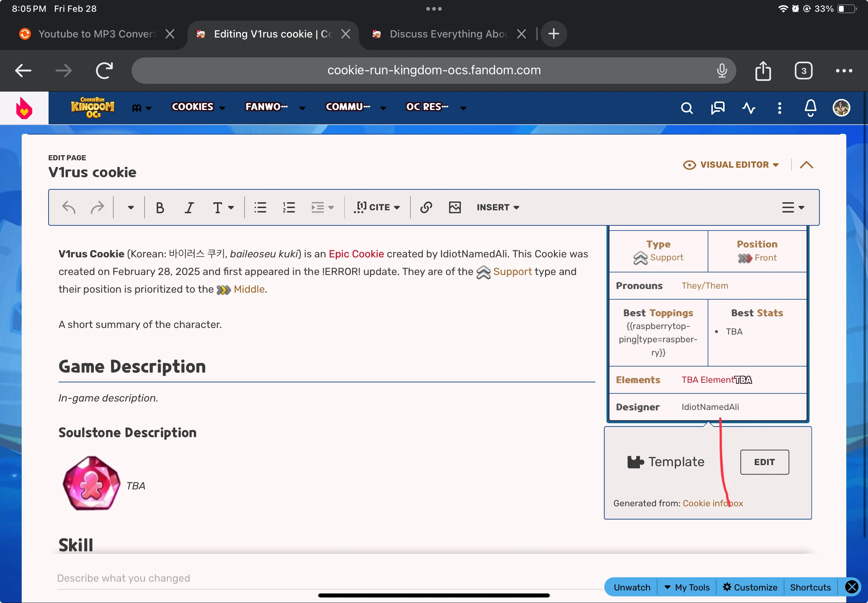Click the undo arrow in the editor toolbar
Image resolution: width=868 pixels, height=603 pixels.
pos(69,207)
